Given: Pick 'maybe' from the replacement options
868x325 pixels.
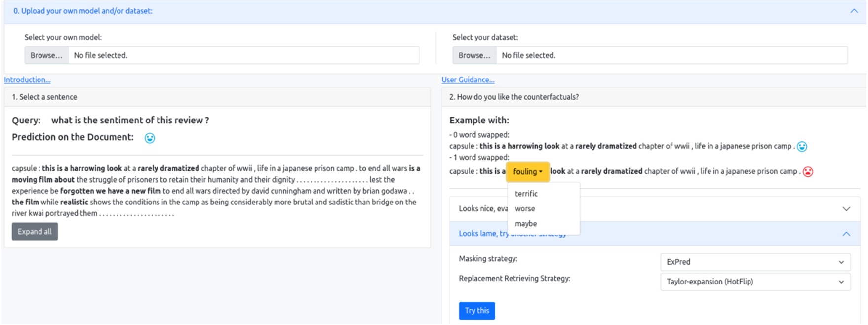Looking at the screenshot, I should click(525, 224).
